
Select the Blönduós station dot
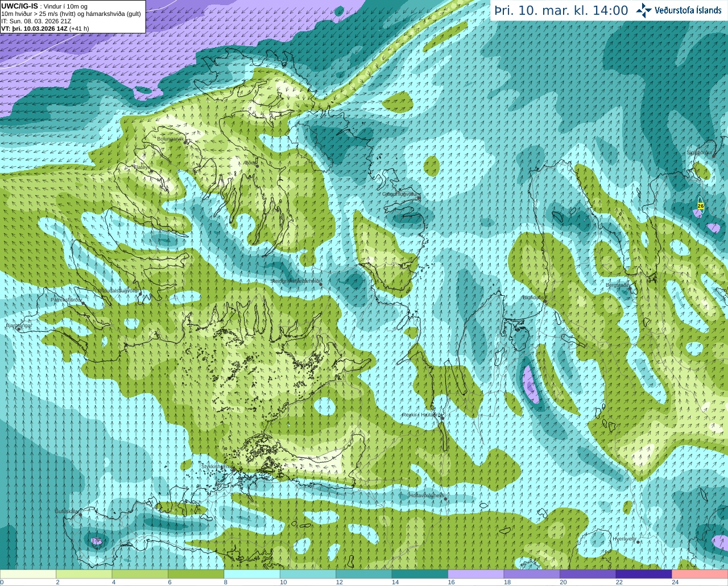tap(544, 303)
